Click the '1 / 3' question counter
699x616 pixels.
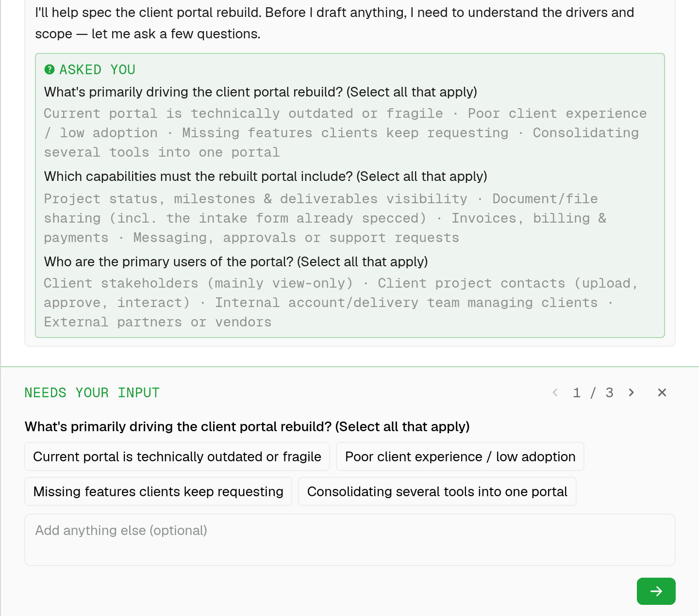pyautogui.click(x=593, y=392)
